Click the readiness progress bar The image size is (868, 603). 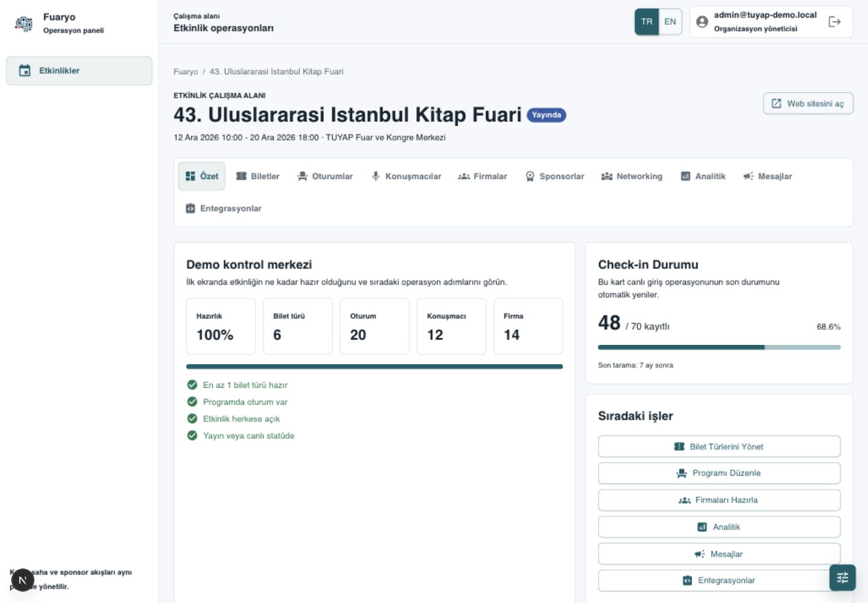[x=374, y=367]
